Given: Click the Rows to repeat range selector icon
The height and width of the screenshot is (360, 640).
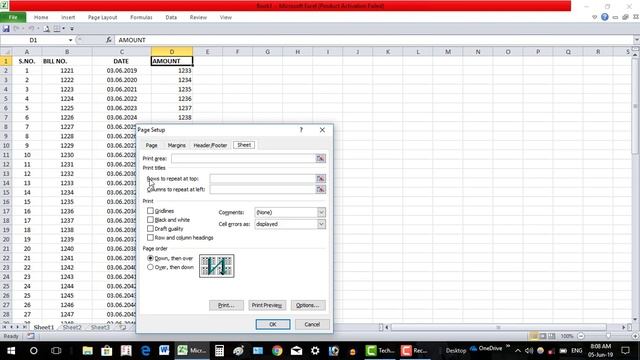Looking at the screenshot, I should 320,178.
